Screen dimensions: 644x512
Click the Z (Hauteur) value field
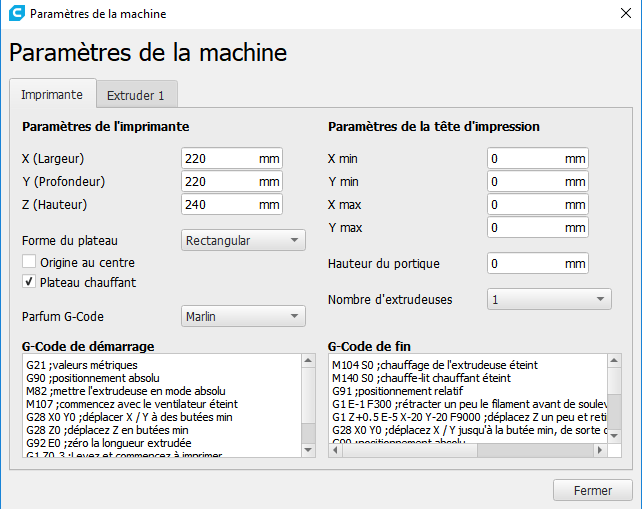(219, 205)
